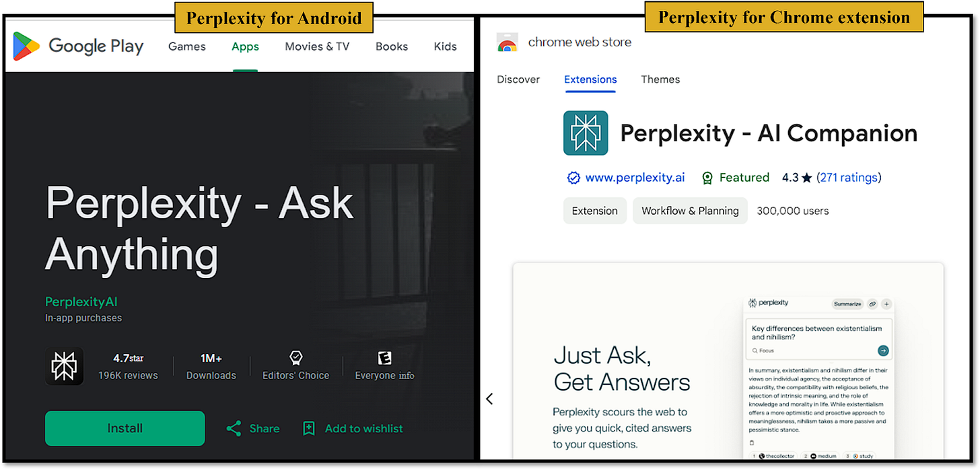Click the Summarize button in preview
The width and height of the screenshot is (980, 470).
point(847,304)
